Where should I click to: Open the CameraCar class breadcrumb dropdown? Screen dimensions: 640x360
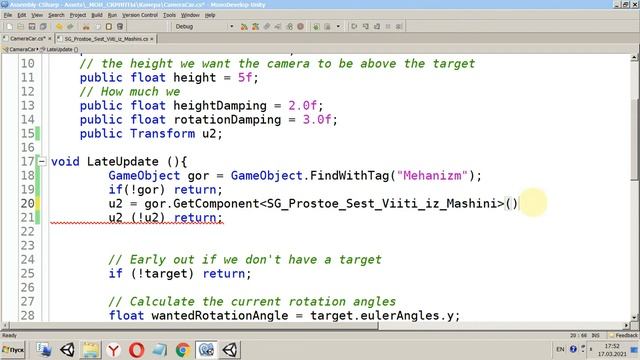coord(21,49)
